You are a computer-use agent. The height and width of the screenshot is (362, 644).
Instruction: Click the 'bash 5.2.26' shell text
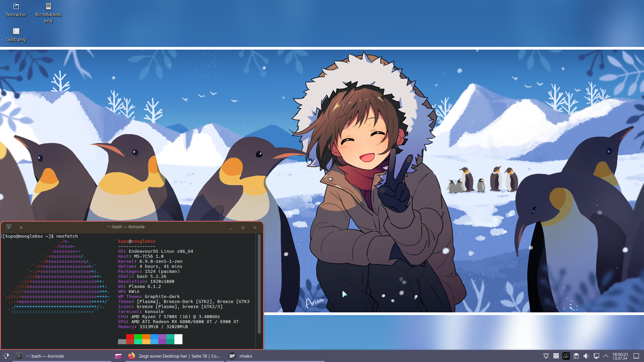point(152,277)
